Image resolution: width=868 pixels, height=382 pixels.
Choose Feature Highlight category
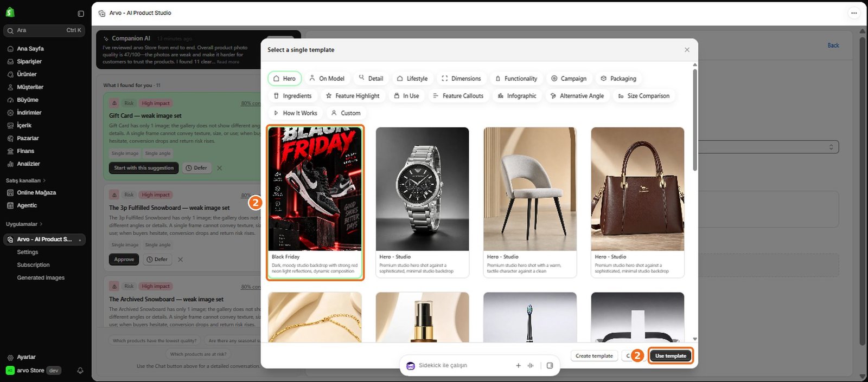coord(353,96)
